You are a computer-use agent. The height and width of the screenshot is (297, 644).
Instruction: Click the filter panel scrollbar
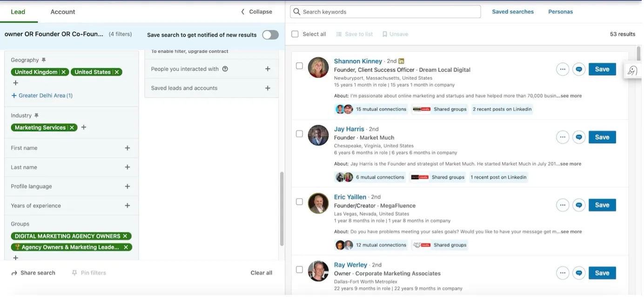282,209
